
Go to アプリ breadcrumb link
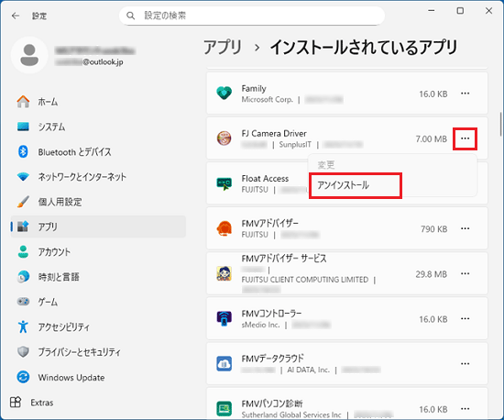pyautogui.click(x=223, y=48)
